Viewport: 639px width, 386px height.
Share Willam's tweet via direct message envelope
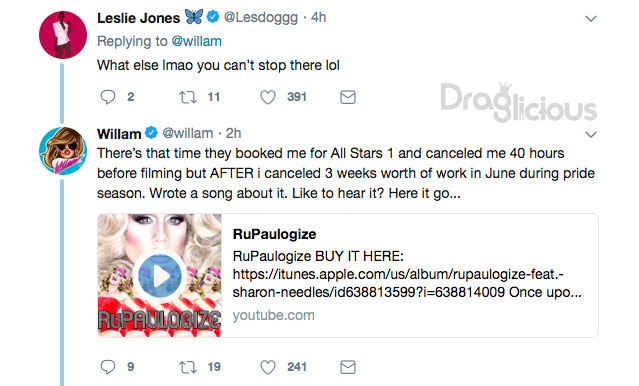(348, 367)
